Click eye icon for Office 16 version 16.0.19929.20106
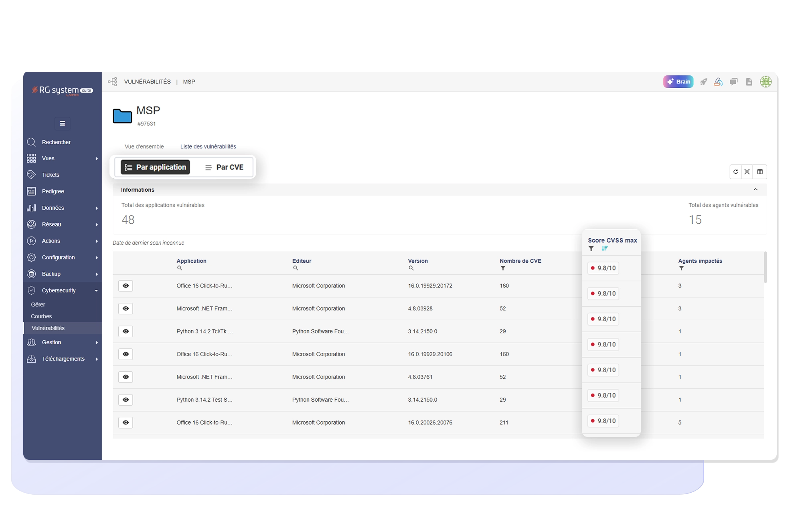Image resolution: width=802 pixels, height=532 pixels. (126, 354)
